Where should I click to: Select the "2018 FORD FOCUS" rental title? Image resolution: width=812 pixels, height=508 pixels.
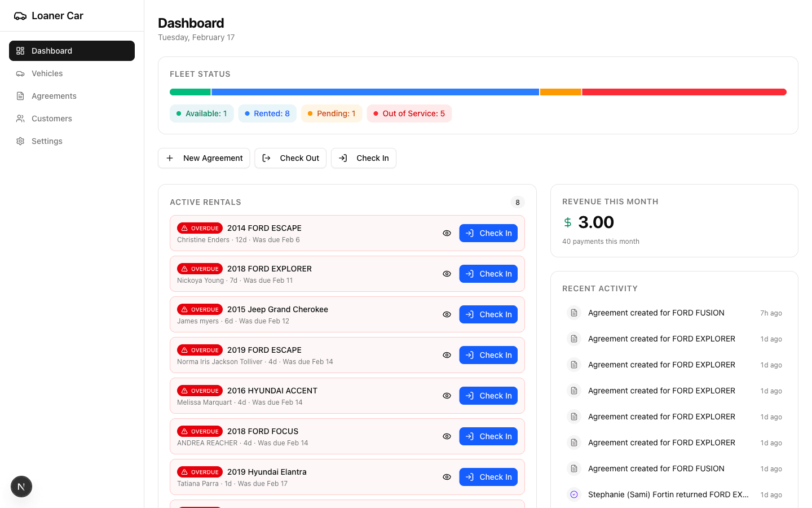(x=263, y=431)
